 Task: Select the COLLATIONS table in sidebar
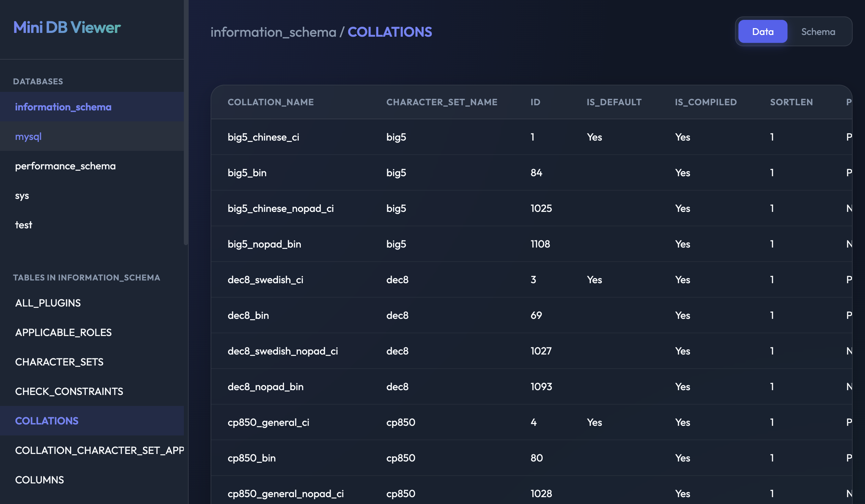47,421
